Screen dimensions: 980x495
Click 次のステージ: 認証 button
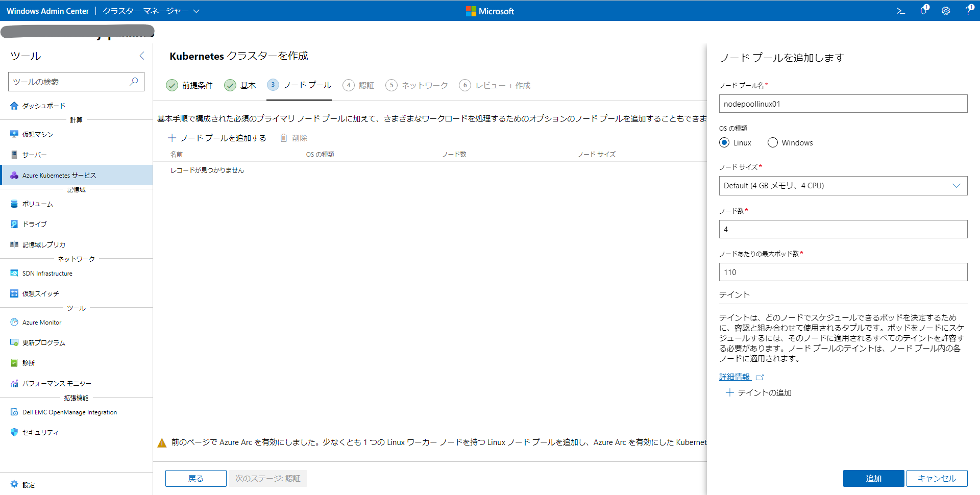pos(268,478)
